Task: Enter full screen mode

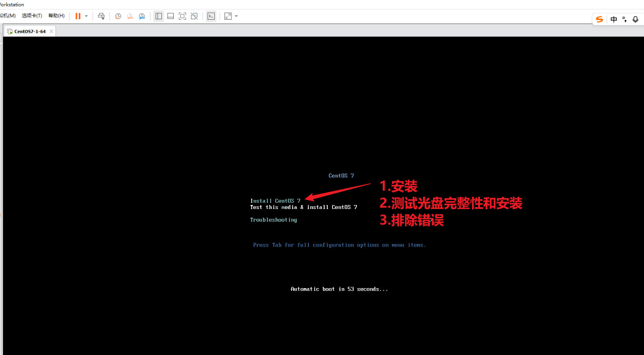Action: [182, 16]
